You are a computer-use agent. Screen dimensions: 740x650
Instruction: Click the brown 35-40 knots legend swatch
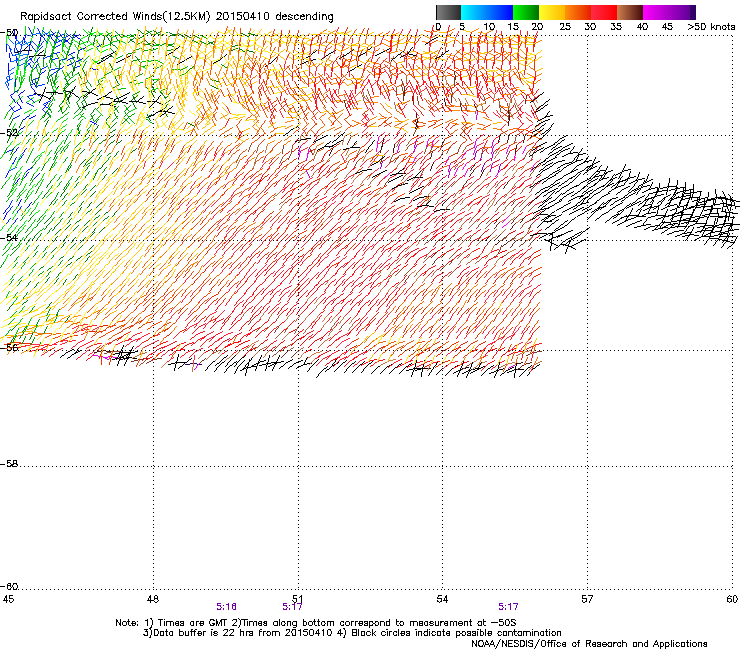[x=630, y=12]
